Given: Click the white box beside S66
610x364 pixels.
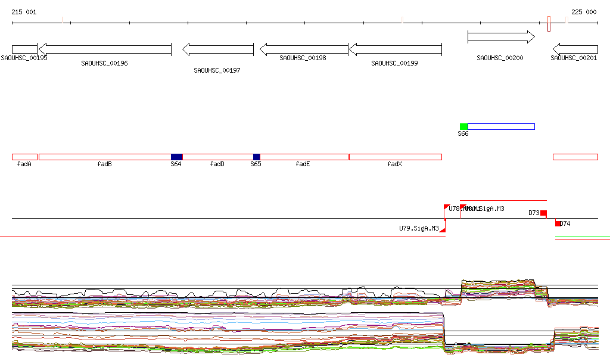Looking at the screenshot, I should 501,126.
